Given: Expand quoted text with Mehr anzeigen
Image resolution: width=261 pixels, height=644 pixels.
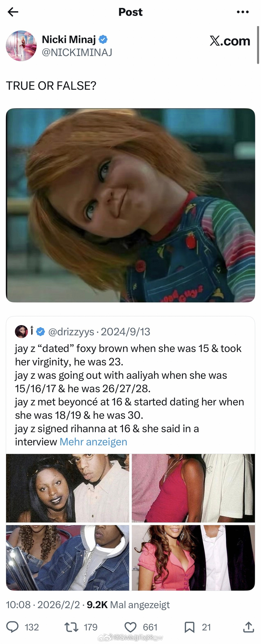Looking at the screenshot, I should coord(93,442).
